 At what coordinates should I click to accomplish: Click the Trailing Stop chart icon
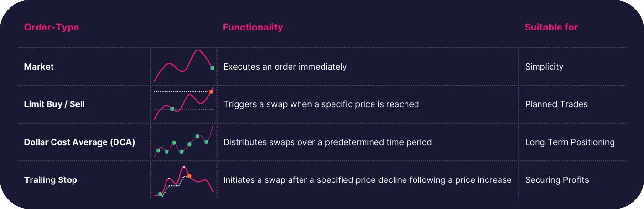(x=183, y=181)
